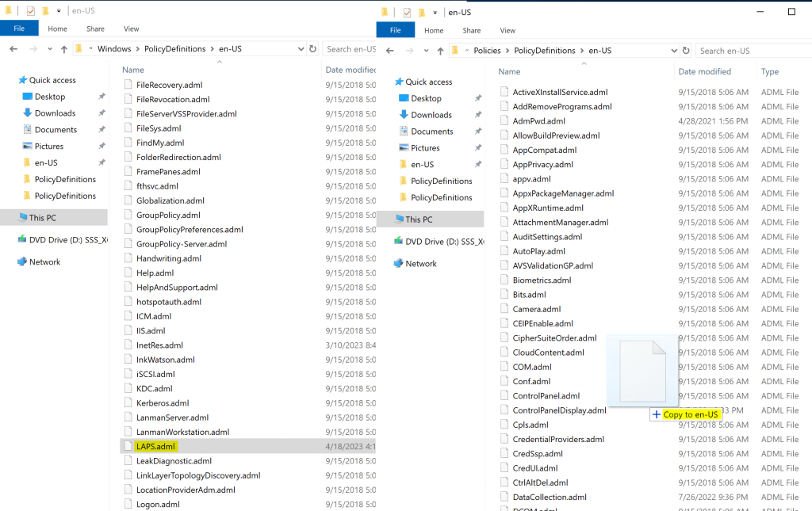Image resolution: width=812 pixels, height=511 pixels.
Task: Go back using right window's Back arrow
Action: (390, 51)
